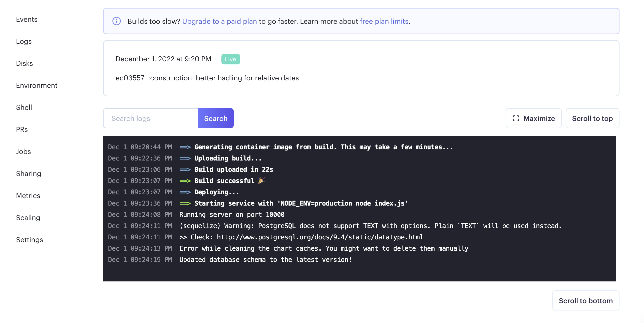Open the Sharing section
This screenshot has width=644, height=323.
tap(29, 174)
